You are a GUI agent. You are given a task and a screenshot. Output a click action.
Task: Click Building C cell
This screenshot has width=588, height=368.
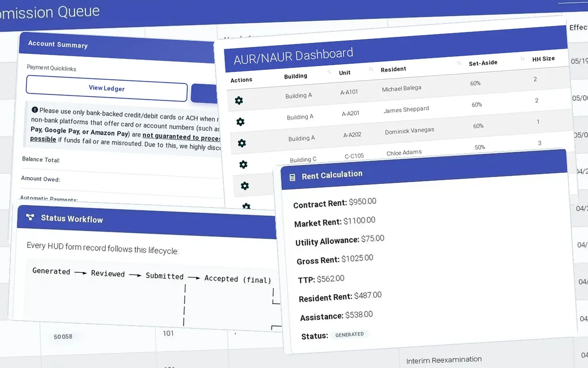[x=303, y=160]
